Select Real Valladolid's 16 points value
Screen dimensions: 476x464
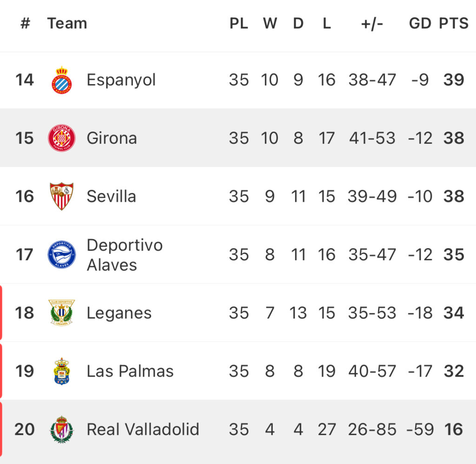(454, 430)
